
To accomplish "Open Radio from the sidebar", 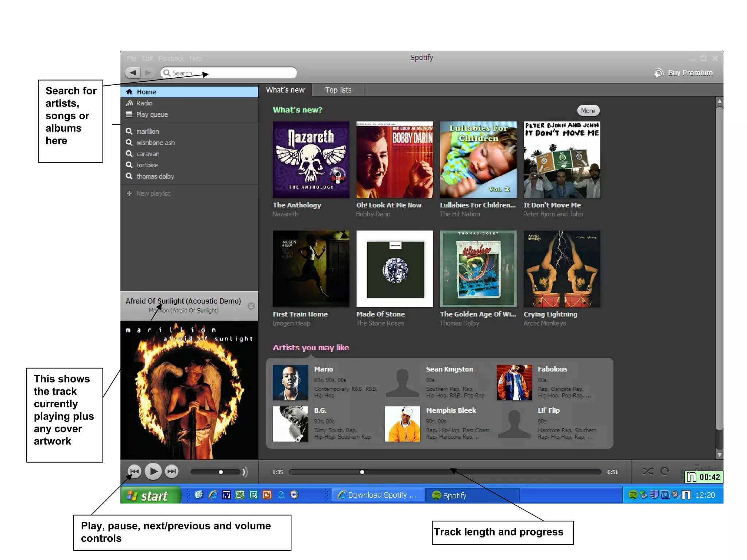I will point(189,103).
